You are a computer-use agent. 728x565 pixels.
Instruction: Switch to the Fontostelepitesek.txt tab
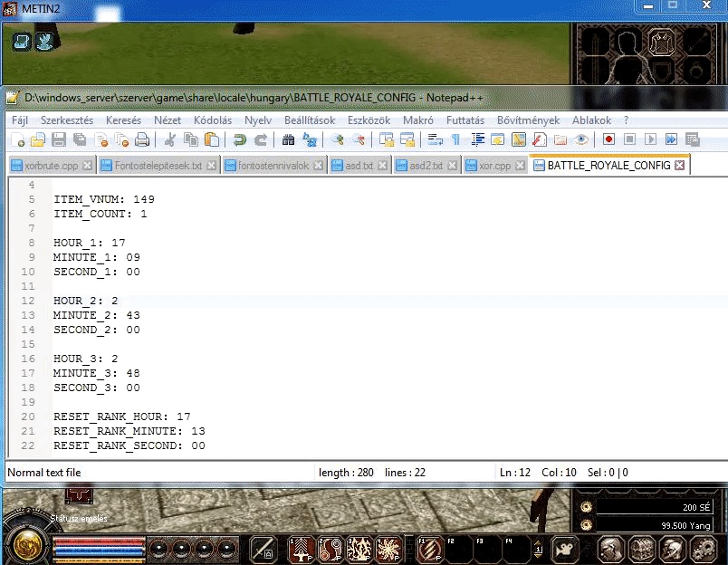(x=158, y=166)
